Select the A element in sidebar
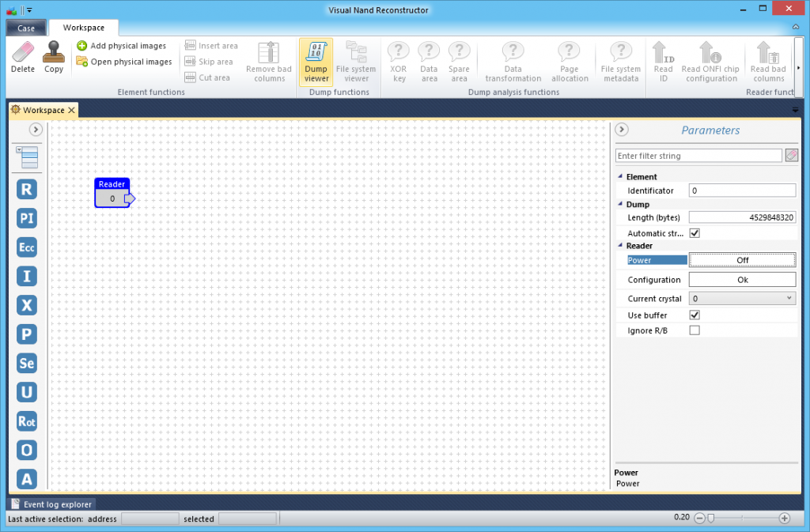 (26, 479)
